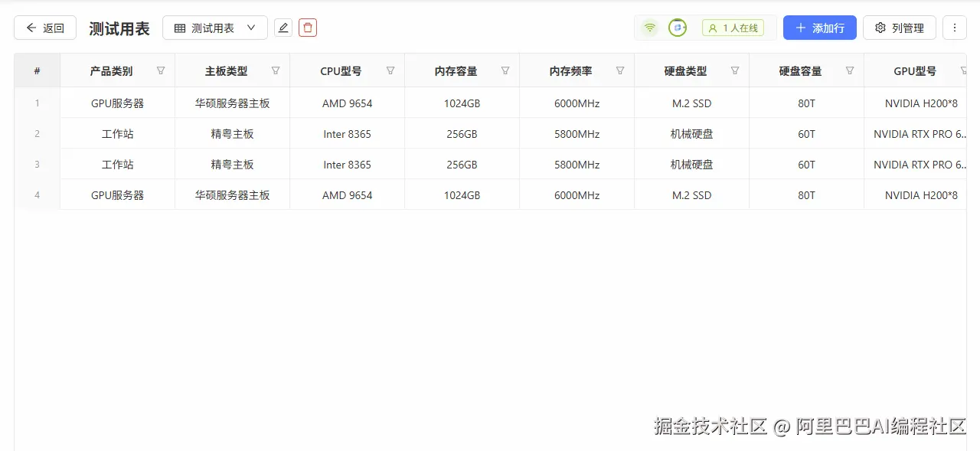Screen dimensions: 980x451
Task: Click the 添加行 add row button
Action: tap(819, 27)
